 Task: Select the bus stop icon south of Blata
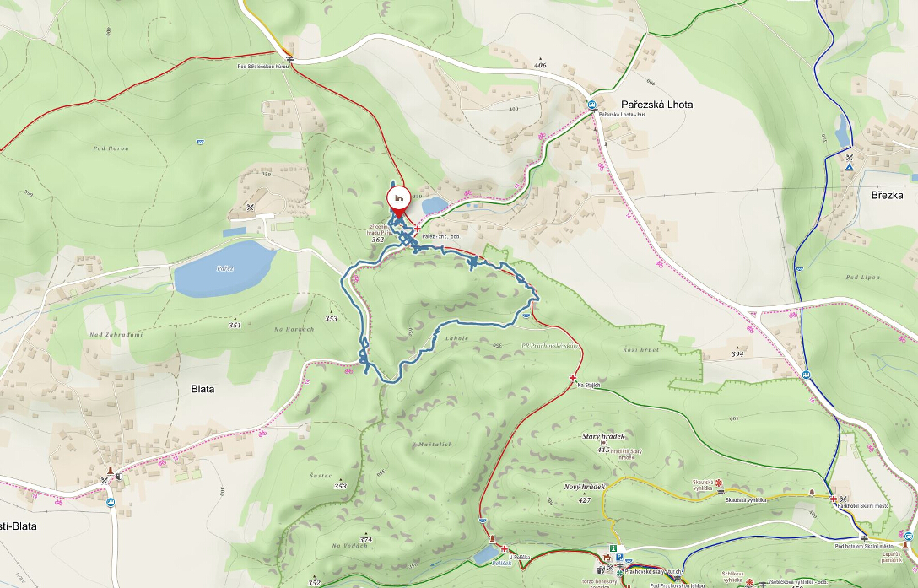tap(110, 502)
